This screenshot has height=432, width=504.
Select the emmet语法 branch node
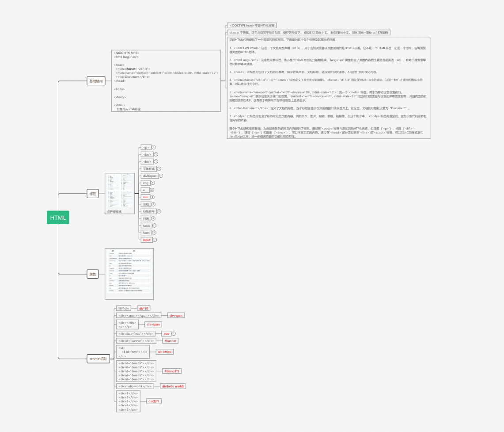[x=98, y=359]
